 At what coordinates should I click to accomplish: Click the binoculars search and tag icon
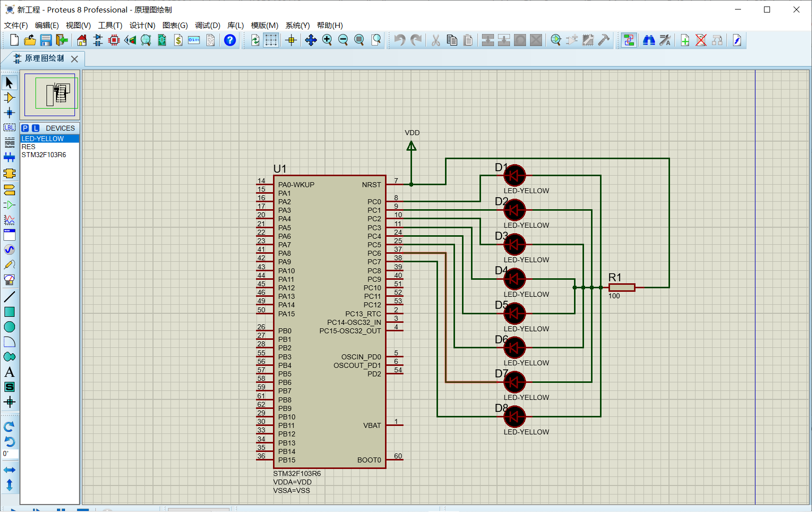pyautogui.click(x=649, y=40)
